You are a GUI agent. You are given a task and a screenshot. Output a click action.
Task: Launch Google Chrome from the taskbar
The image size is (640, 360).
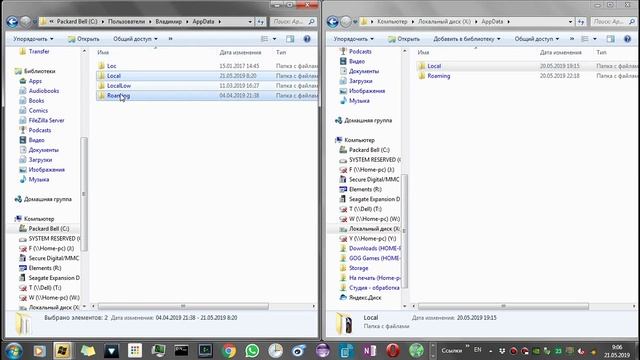click(x=229, y=351)
